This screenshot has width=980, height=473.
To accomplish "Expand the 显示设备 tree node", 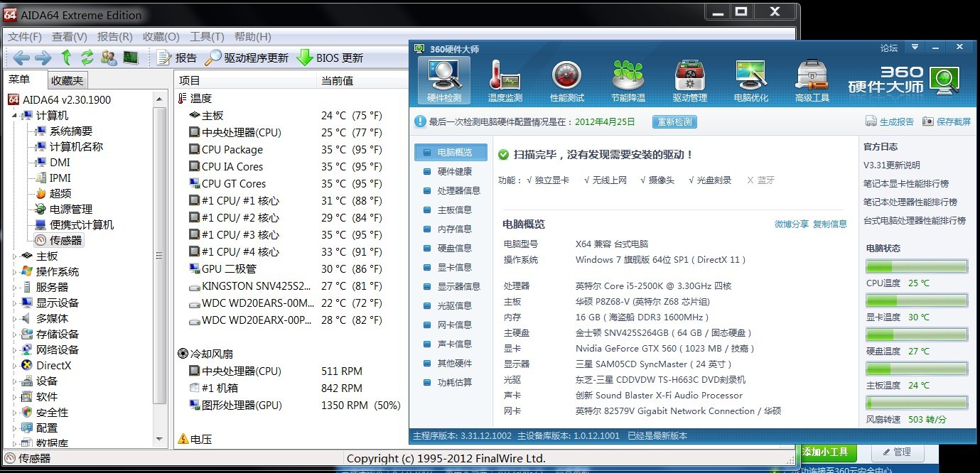I will (x=16, y=303).
